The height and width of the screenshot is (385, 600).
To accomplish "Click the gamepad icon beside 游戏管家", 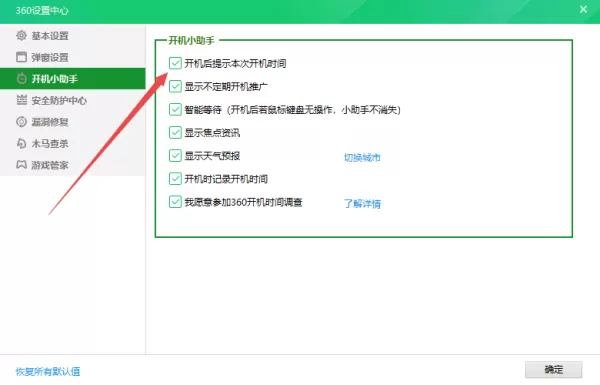I will [x=21, y=165].
